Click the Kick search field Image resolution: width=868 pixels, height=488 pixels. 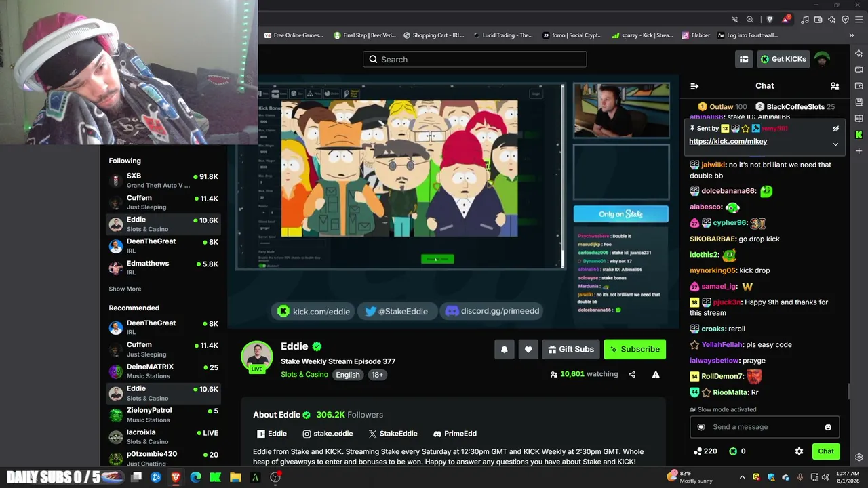(475, 60)
